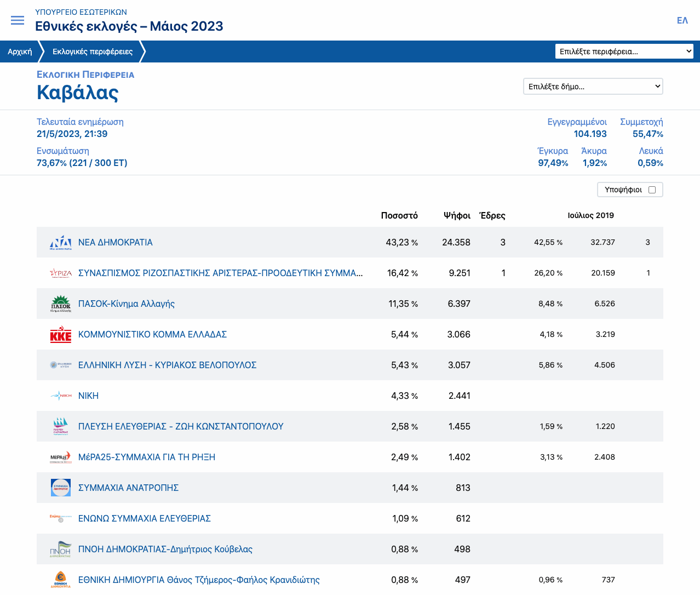This screenshot has width=700, height=595.
Task: Click Πνοή Δημοκρατίας vote count 498
Action: coord(462,549)
